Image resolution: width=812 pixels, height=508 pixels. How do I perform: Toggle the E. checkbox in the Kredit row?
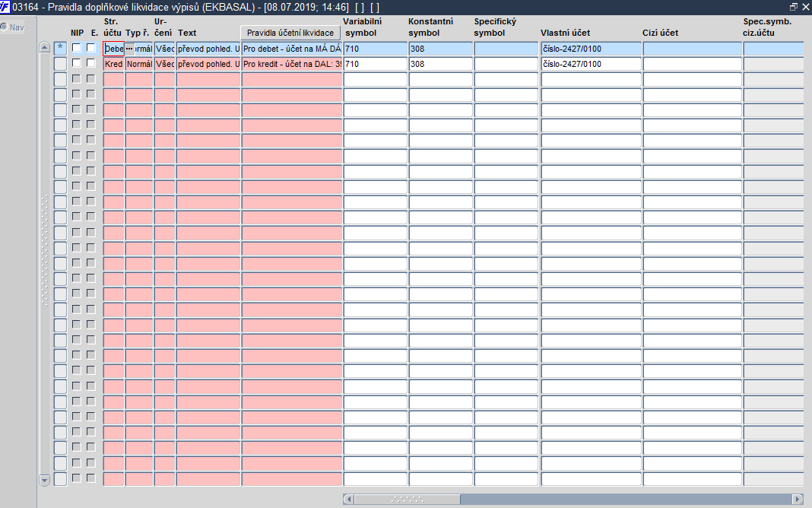91,62
